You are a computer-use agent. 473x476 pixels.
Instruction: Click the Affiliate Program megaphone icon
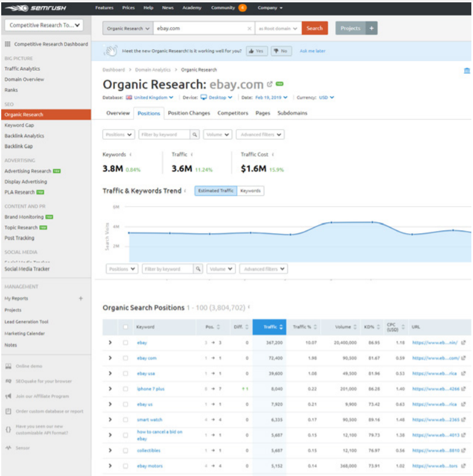[9, 396]
